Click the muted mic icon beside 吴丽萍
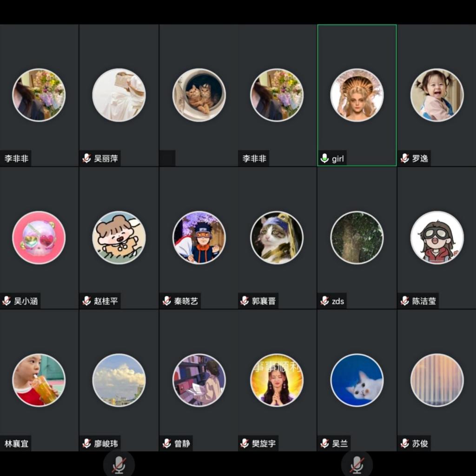The width and height of the screenshot is (476, 476). coord(86,158)
